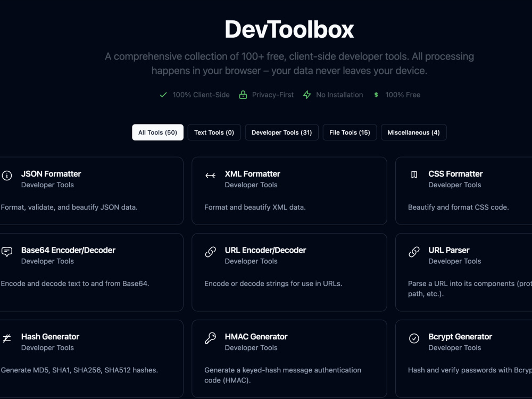Click 'Parse a URL into its components' description
Viewport: 532px width, 399px height.
pyautogui.click(x=470, y=288)
